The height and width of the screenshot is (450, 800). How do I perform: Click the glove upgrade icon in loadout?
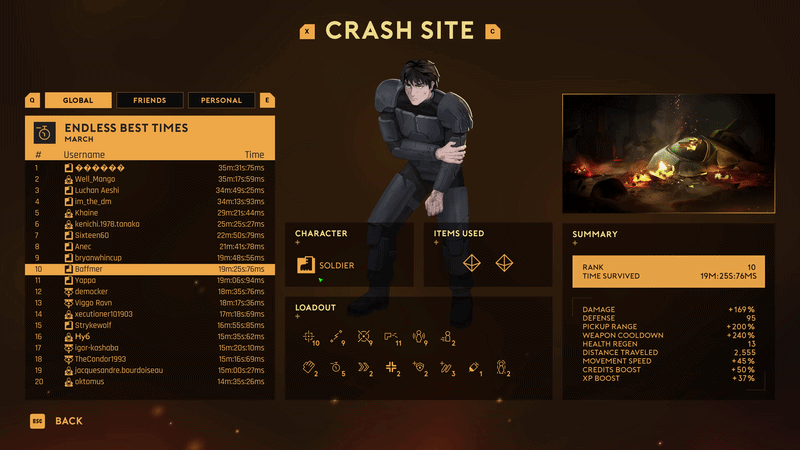pos(308,367)
